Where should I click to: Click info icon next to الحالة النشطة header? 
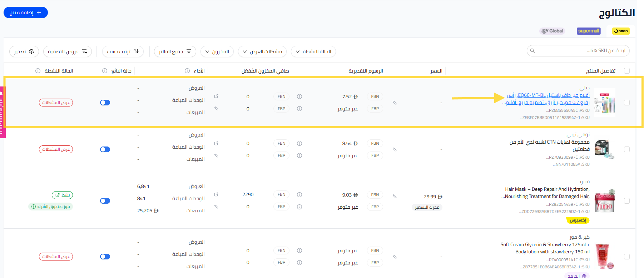pyautogui.click(x=38, y=71)
